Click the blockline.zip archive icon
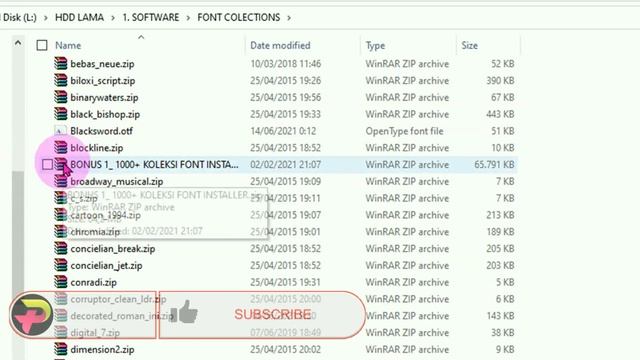This screenshot has width=640, height=360. tap(60, 147)
